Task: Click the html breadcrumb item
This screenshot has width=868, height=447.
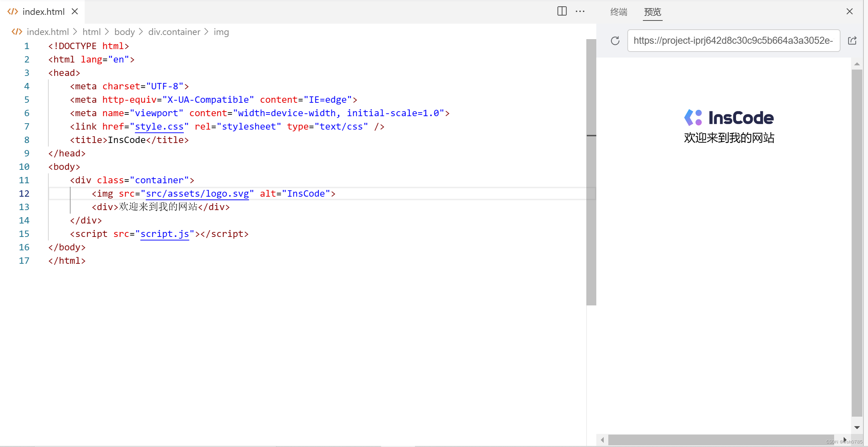Action: tap(91, 32)
